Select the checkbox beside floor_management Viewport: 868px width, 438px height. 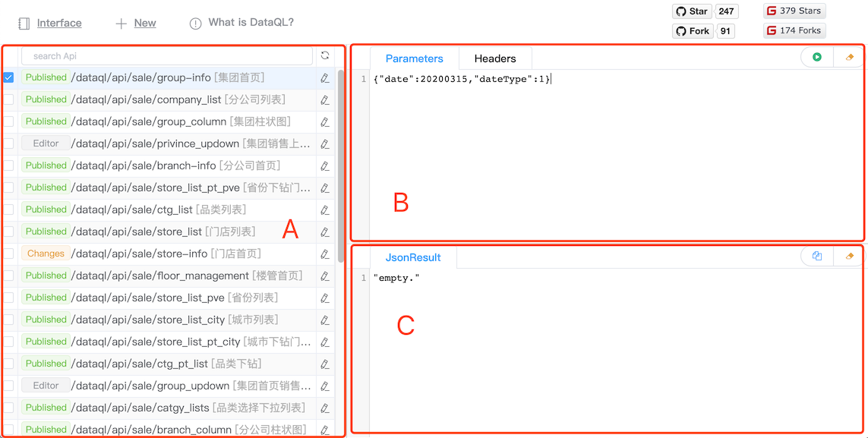coord(8,276)
